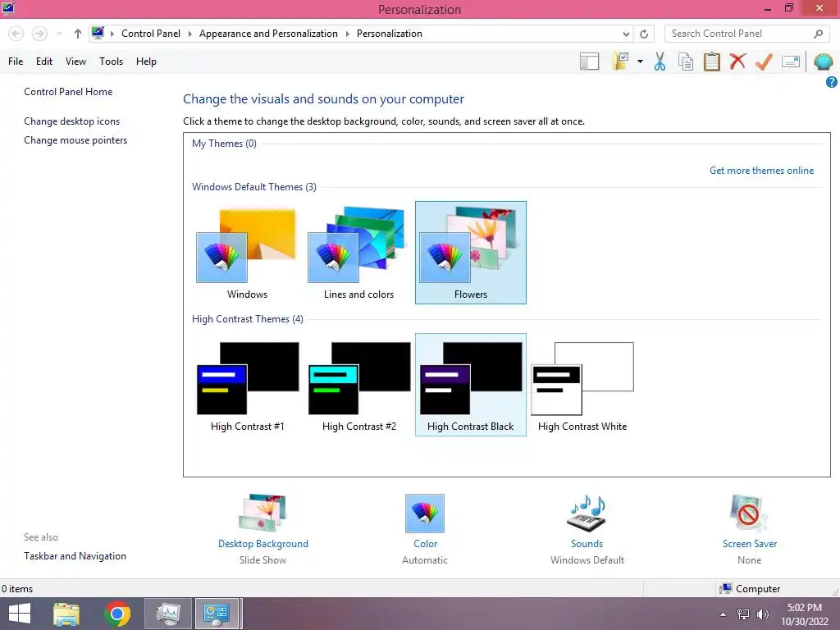Click the teal shell icon in toolbar
Viewport: 840px width, 630px height.
click(x=823, y=62)
